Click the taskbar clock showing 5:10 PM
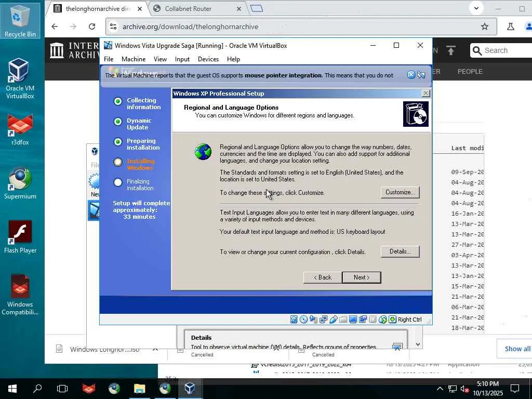The width and height of the screenshot is (532, 399). 487,389
